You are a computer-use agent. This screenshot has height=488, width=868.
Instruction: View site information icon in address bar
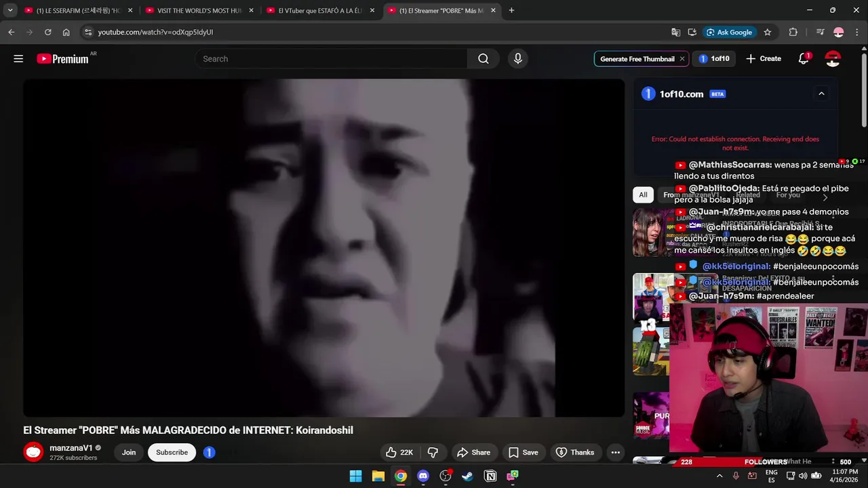tap(87, 32)
